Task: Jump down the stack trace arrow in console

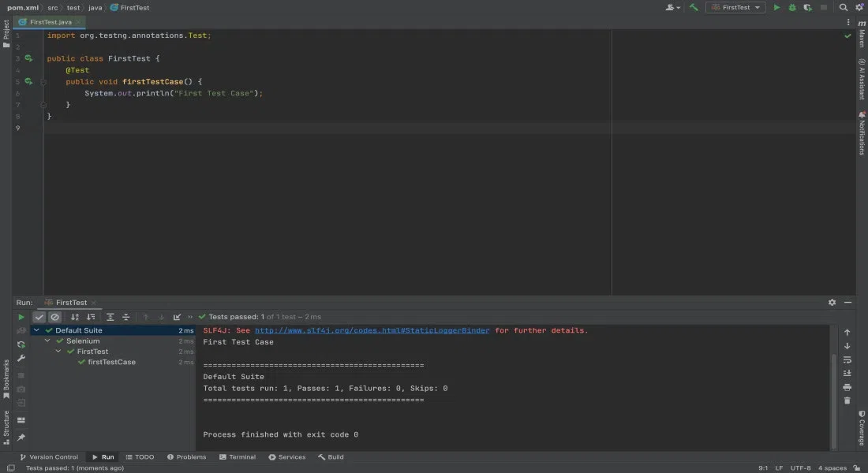Action: [x=847, y=346]
